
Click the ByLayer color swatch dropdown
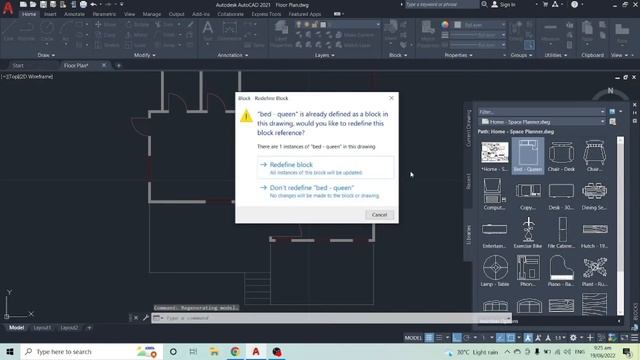(480, 25)
